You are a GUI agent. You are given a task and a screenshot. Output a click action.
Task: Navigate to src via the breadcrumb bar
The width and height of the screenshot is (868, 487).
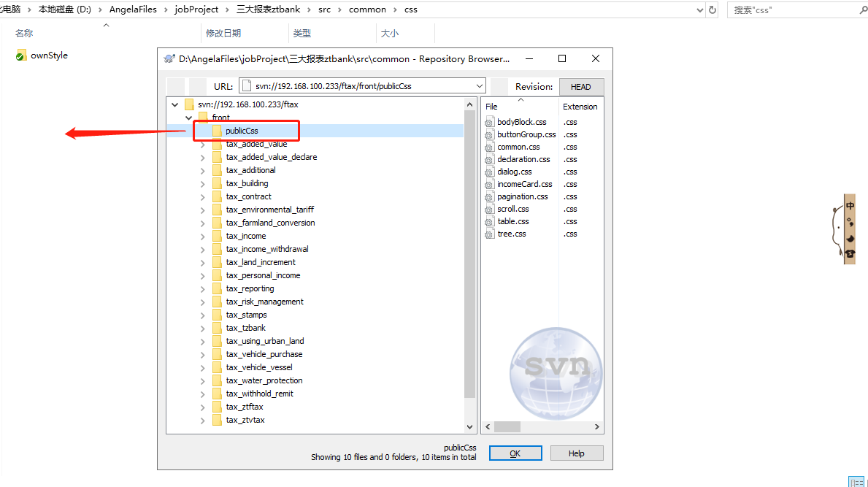pyautogui.click(x=324, y=9)
